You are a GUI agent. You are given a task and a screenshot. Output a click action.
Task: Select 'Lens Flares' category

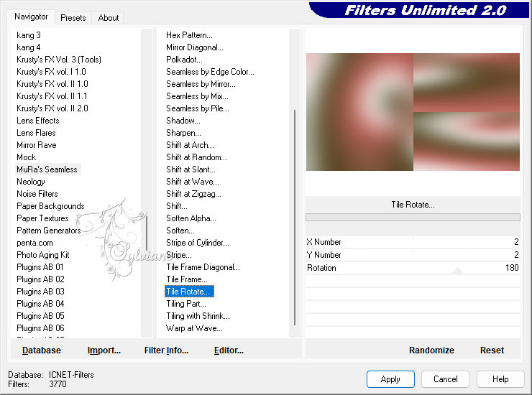36,133
